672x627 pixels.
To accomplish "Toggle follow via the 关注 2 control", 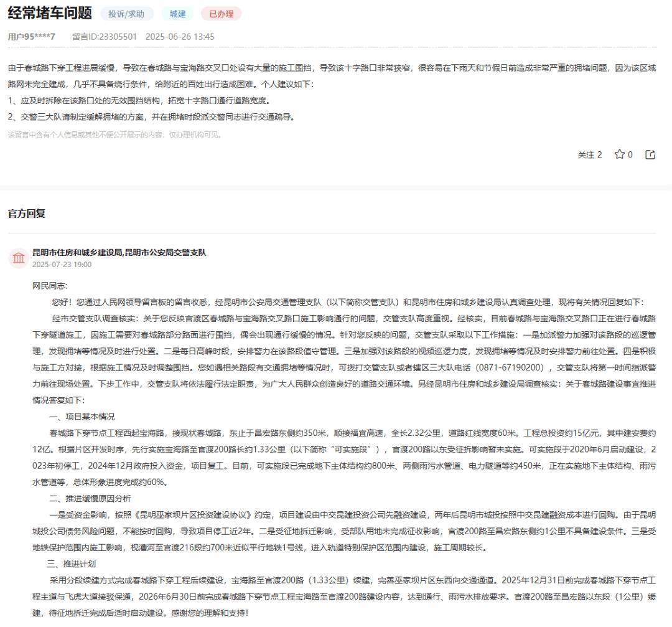I will coord(589,154).
